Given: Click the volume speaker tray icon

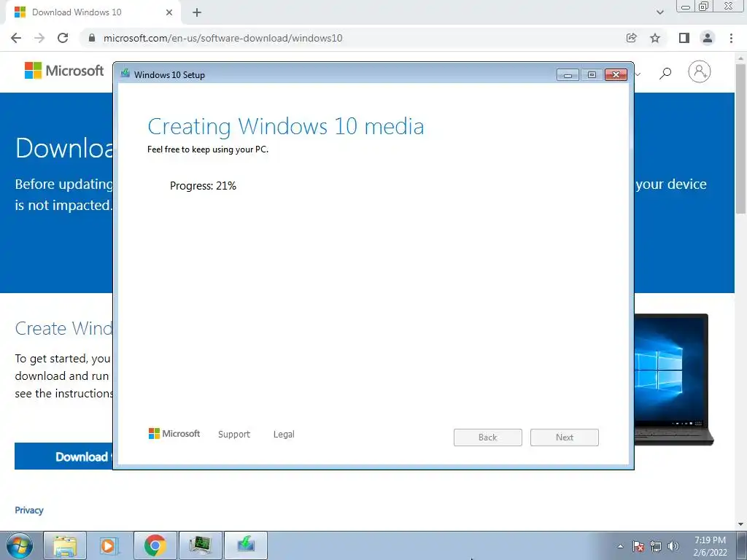Looking at the screenshot, I should (673, 546).
